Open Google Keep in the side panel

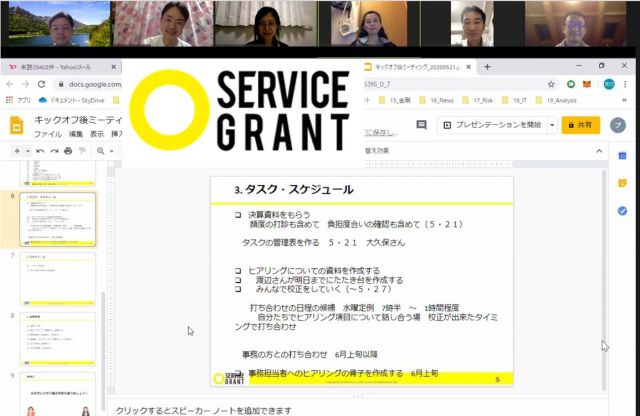coord(622,183)
